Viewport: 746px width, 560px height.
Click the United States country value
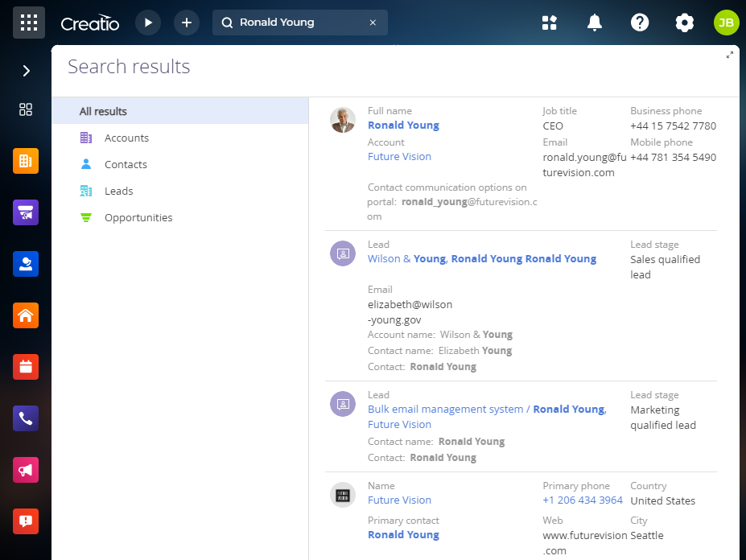pyautogui.click(x=663, y=501)
